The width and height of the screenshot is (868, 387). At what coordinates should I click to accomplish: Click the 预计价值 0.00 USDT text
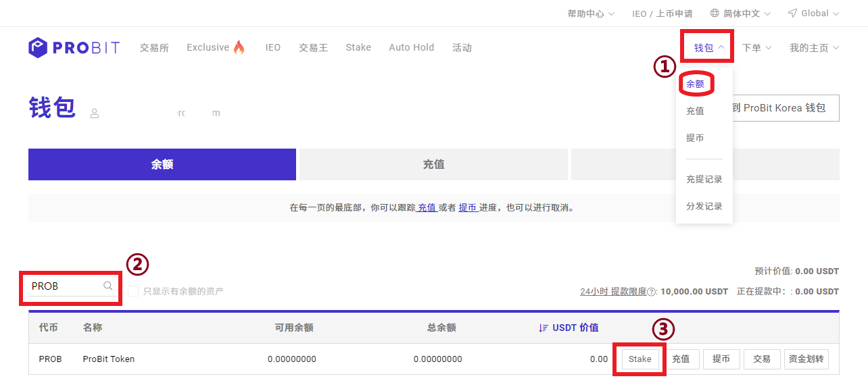797,271
